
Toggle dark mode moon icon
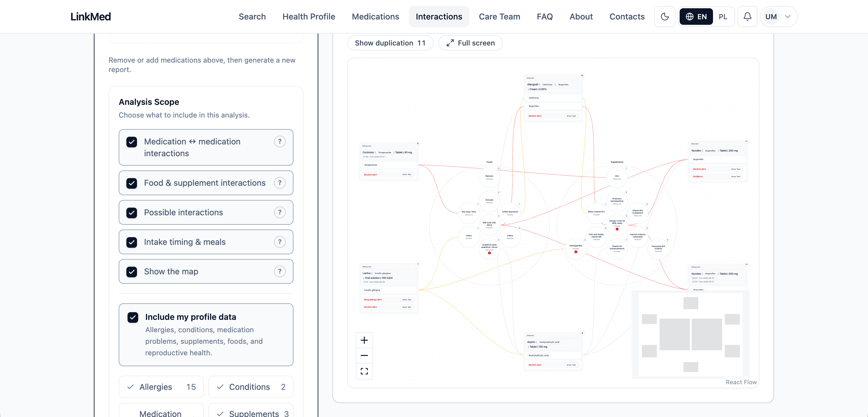[665, 17]
